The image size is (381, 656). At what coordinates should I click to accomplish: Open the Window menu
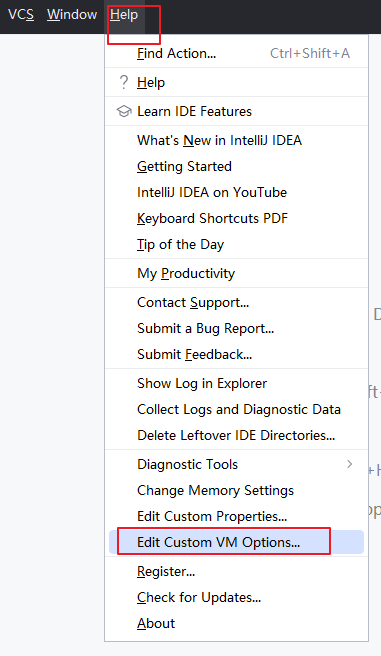[x=72, y=15]
